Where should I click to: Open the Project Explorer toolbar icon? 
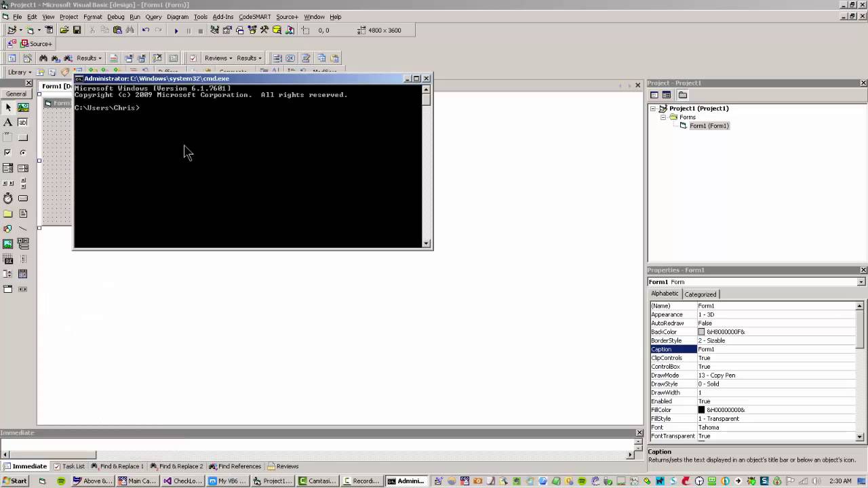(x=215, y=30)
